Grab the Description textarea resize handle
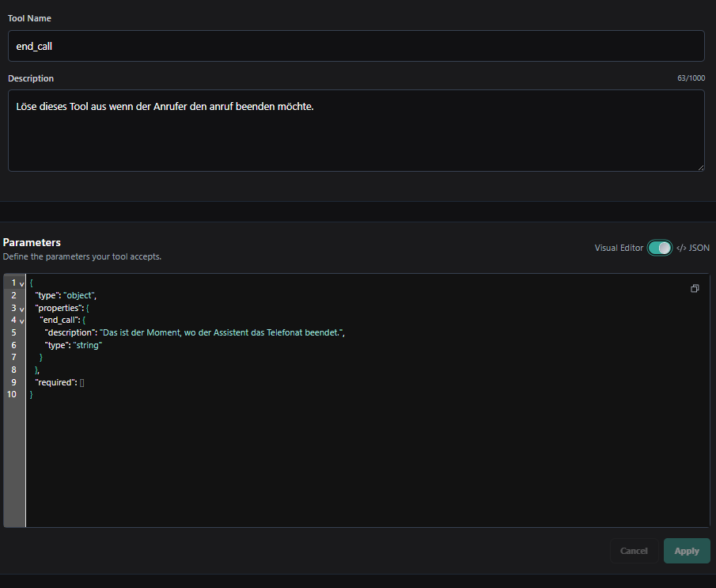716x588 pixels. click(701, 168)
